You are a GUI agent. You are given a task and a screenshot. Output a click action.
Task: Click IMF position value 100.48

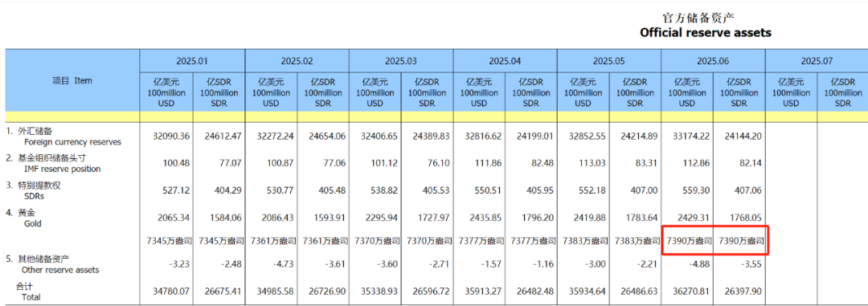click(177, 163)
